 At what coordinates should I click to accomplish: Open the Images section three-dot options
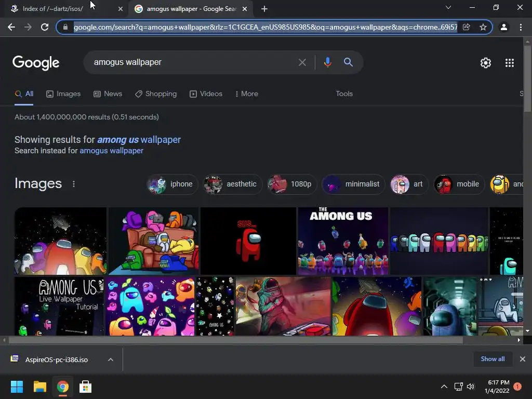tap(74, 184)
